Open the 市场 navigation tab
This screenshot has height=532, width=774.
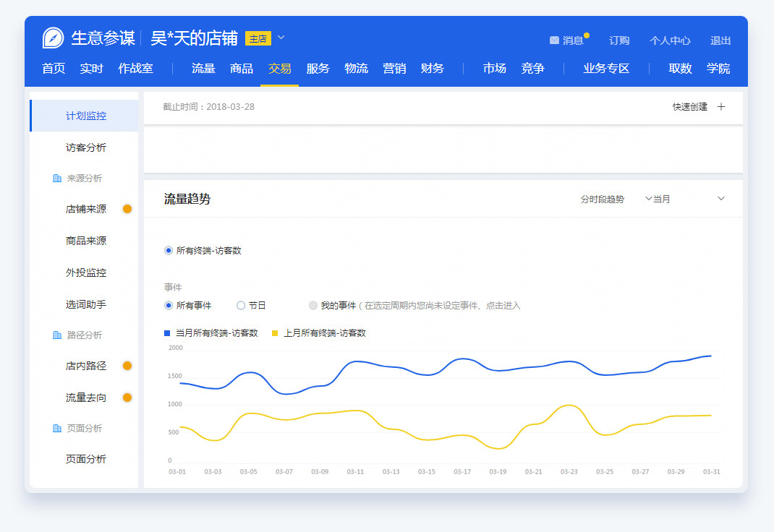494,69
